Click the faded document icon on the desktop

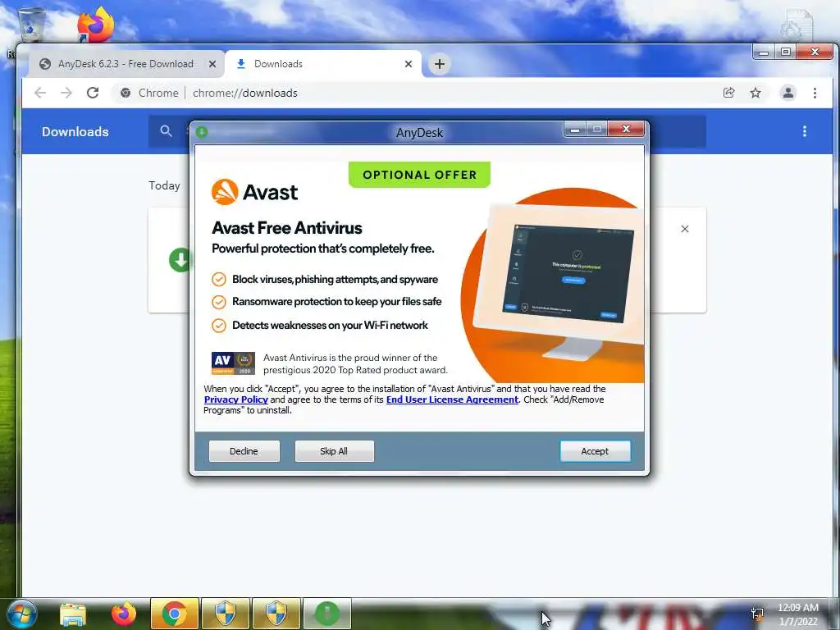click(x=797, y=25)
